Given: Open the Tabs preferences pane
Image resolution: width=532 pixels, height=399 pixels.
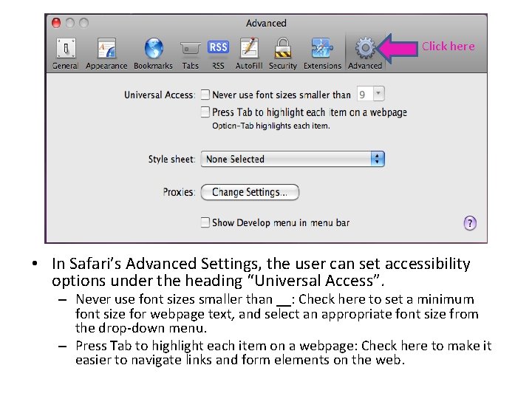Looking at the screenshot, I should [191, 54].
